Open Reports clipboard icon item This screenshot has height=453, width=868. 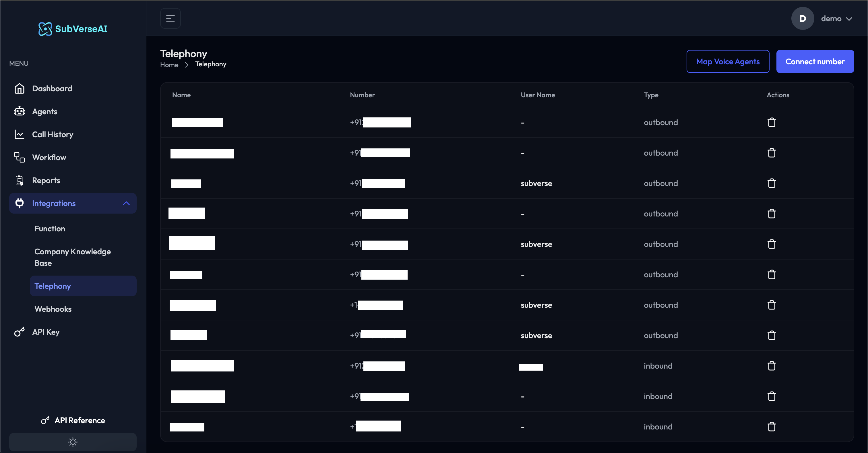click(x=20, y=180)
